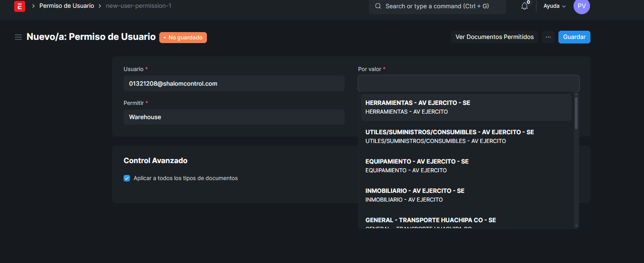Focus the Por valor input field
The width and height of the screenshot is (644, 263).
point(468,83)
